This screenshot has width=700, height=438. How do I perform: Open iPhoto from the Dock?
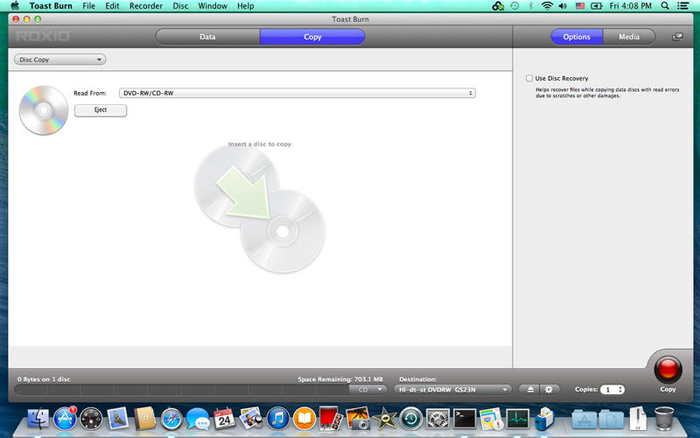pos(251,418)
